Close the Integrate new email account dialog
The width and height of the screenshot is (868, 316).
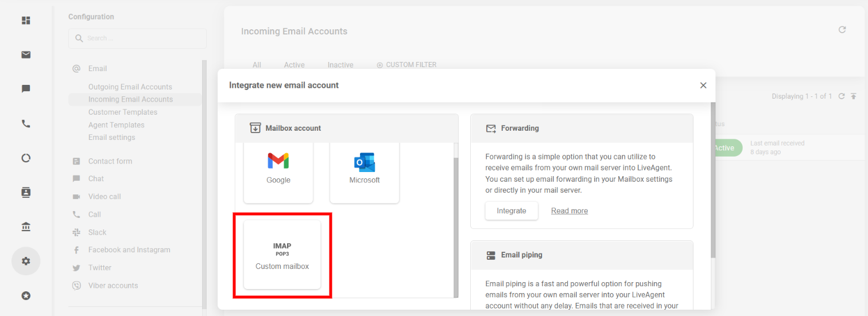click(703, 85)
